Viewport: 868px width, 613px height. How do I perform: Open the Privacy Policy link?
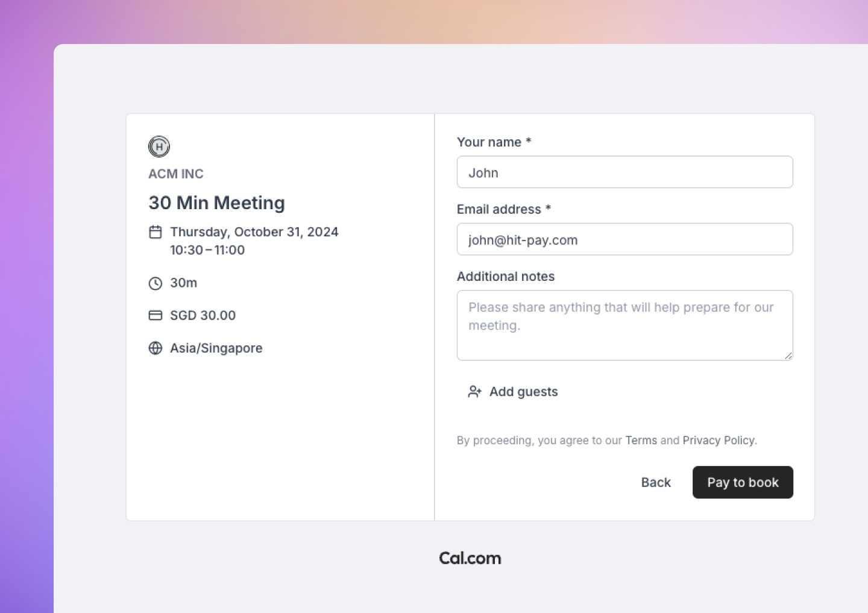[719, 441]
